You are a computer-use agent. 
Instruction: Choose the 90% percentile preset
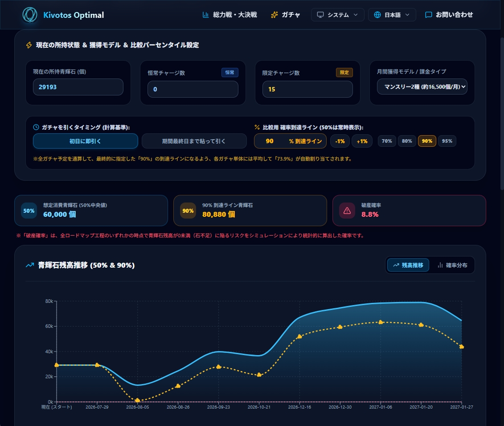(427, 141)
